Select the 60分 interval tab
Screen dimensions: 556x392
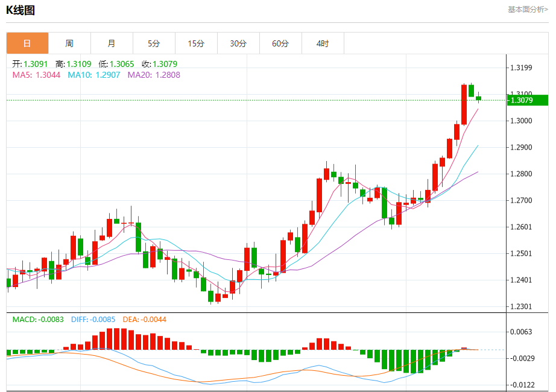[280, 43]
